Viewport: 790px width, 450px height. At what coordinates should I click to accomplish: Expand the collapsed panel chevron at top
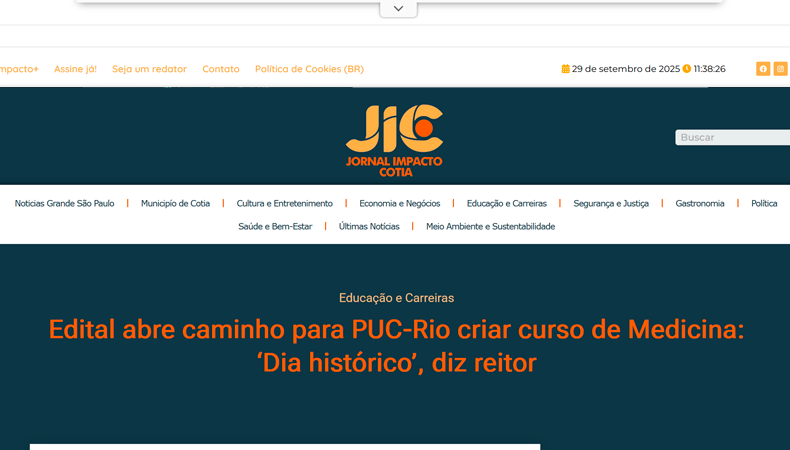(398, 9)
